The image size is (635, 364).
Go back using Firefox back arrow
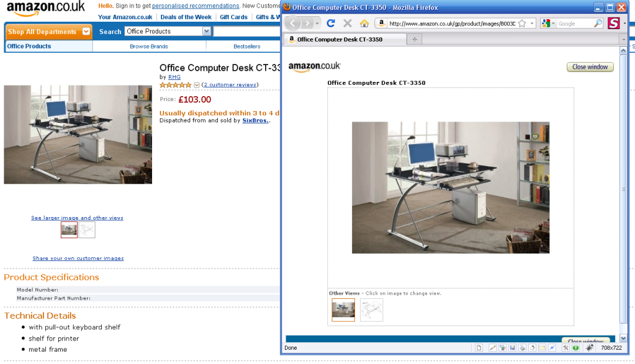pyautogui.click(x=293, y=24)
